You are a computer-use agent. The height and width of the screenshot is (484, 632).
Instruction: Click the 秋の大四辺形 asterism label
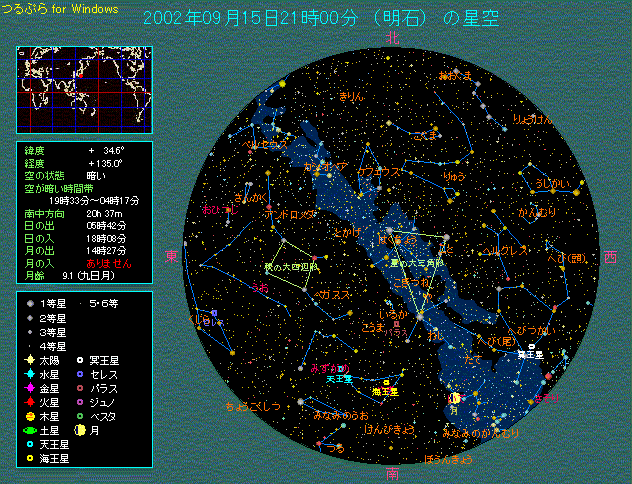click(291, 267)
